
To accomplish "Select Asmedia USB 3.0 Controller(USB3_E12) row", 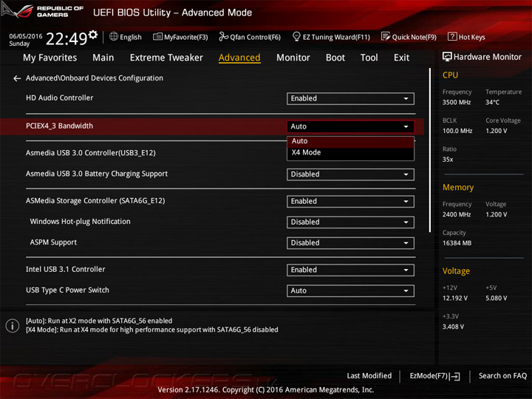I will pyautogui.click(x=91, y=153).
